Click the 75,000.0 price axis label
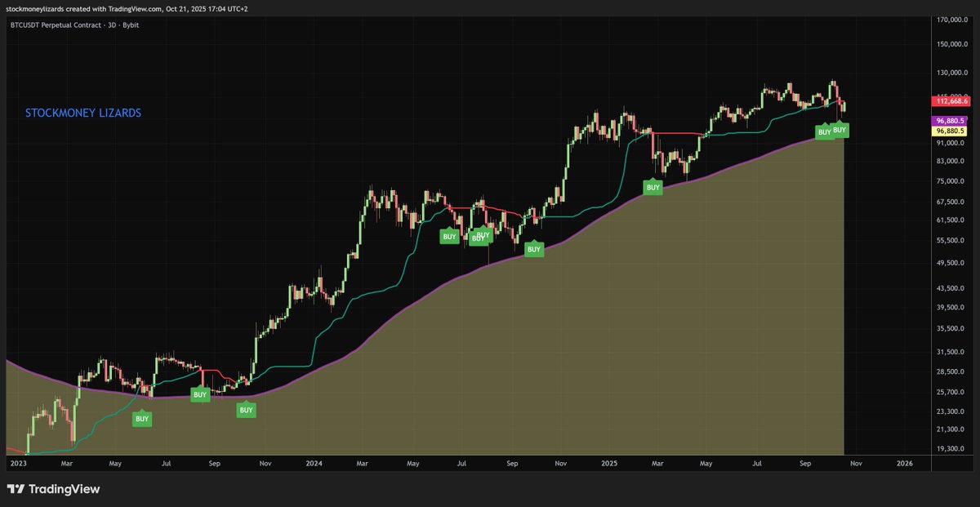 [x=951, y=181]
